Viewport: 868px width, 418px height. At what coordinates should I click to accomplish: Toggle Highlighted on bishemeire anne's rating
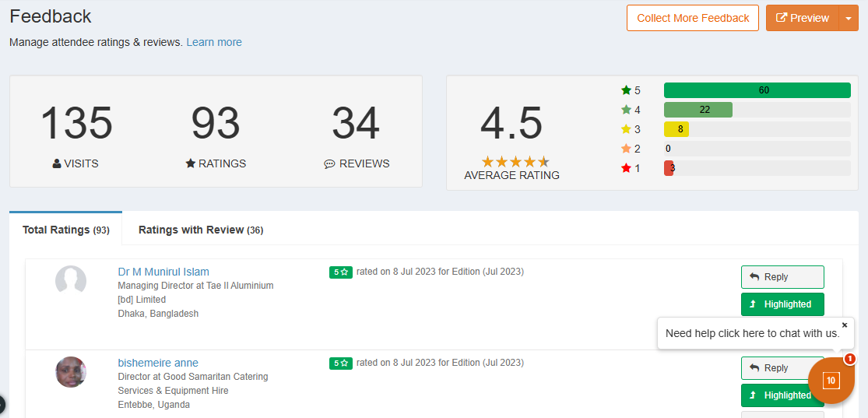pos(782,395)
